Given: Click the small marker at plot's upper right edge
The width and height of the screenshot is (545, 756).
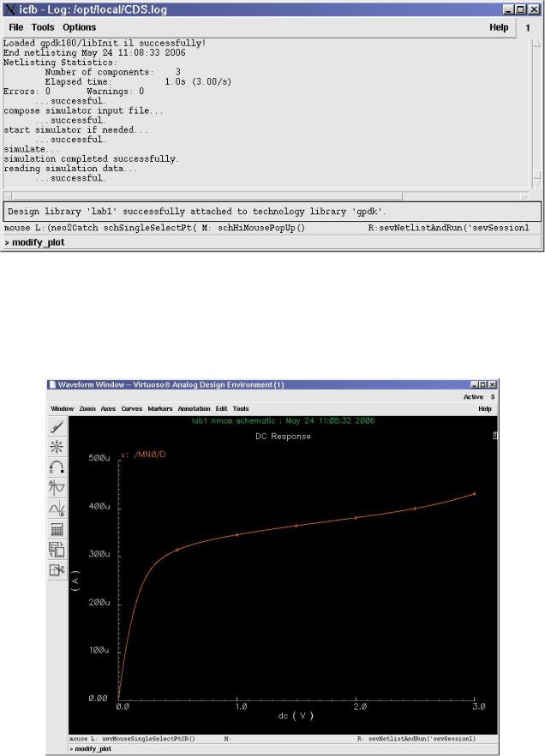Looking at the screenshot, I should (494, 436).
